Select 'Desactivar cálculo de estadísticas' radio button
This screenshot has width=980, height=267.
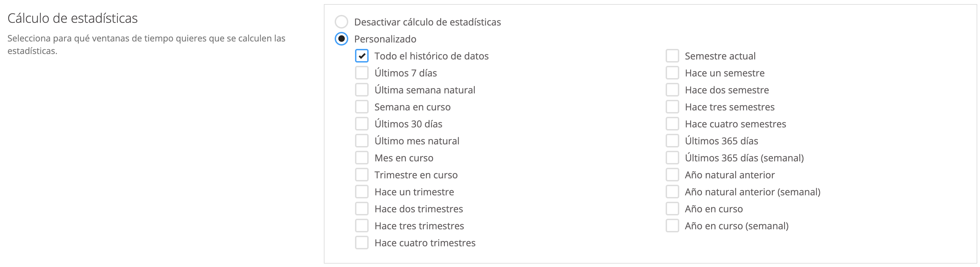[341, 22]
